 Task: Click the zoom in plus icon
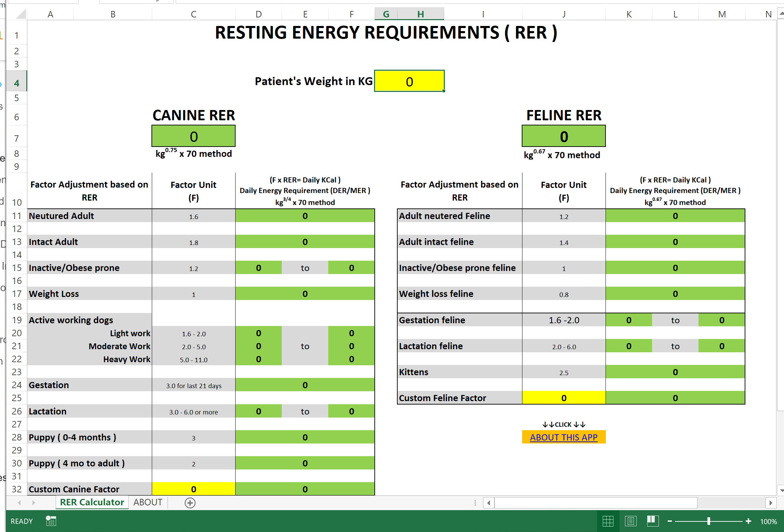748,521
